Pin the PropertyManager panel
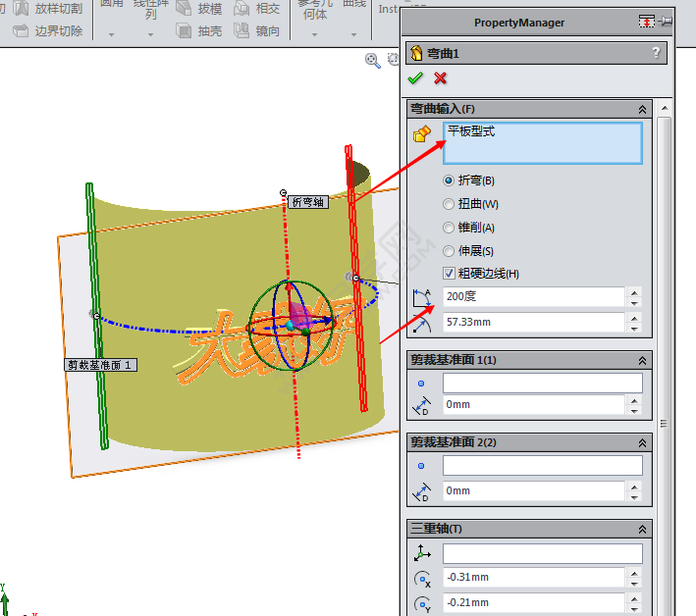Viewport: 696px width, 616px height. tap(666, 21)
